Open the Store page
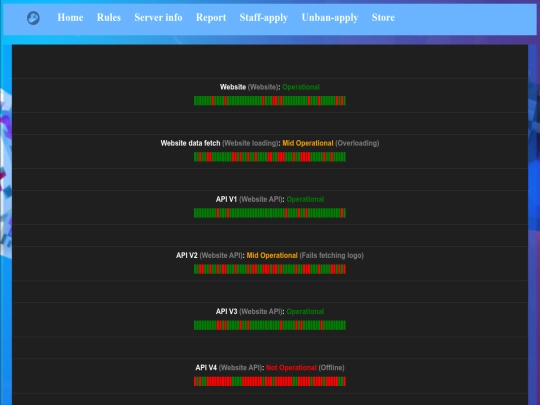The height and width of the screenshot is (405, 540). tap(383, 18)
